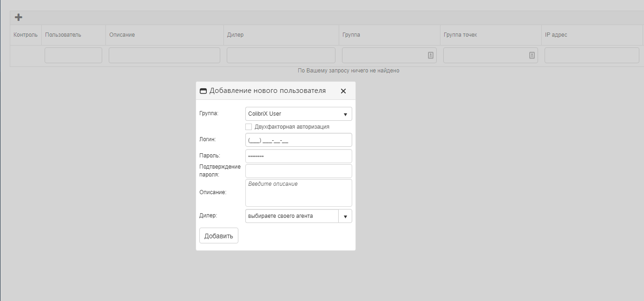Sort by Описание column header
This screenshot has height=301, width=644.
click(164, 35)
